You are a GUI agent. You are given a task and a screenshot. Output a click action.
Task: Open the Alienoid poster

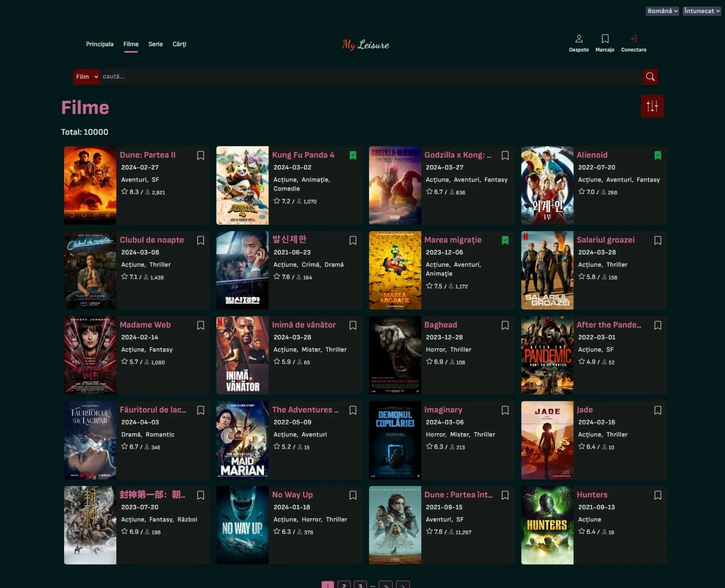[x=547, y=185]
